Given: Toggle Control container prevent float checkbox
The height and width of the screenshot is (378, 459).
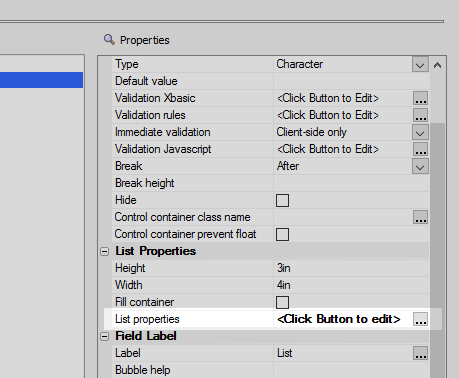Looking at the screenshot, I should pos(282,234).
